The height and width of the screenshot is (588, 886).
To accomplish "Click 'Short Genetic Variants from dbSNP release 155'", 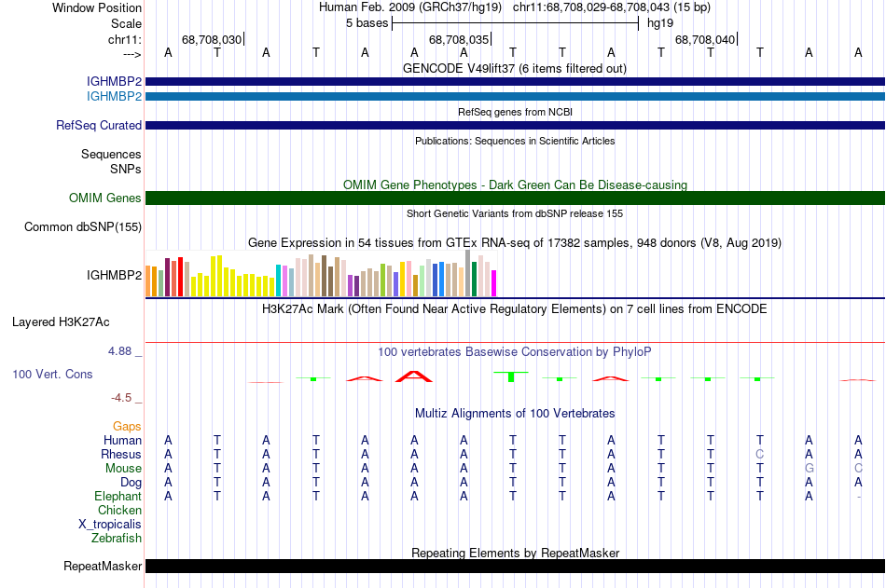I will [x=515, y=213].
